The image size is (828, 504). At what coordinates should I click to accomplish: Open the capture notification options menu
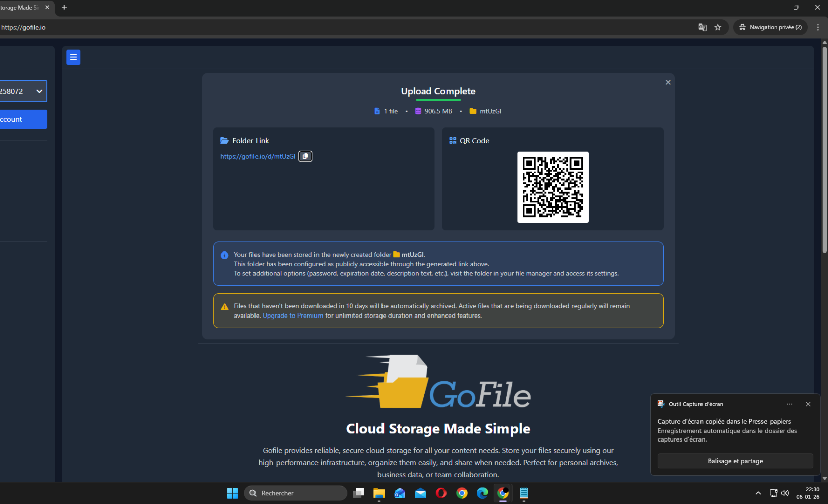tap(789, 404)
